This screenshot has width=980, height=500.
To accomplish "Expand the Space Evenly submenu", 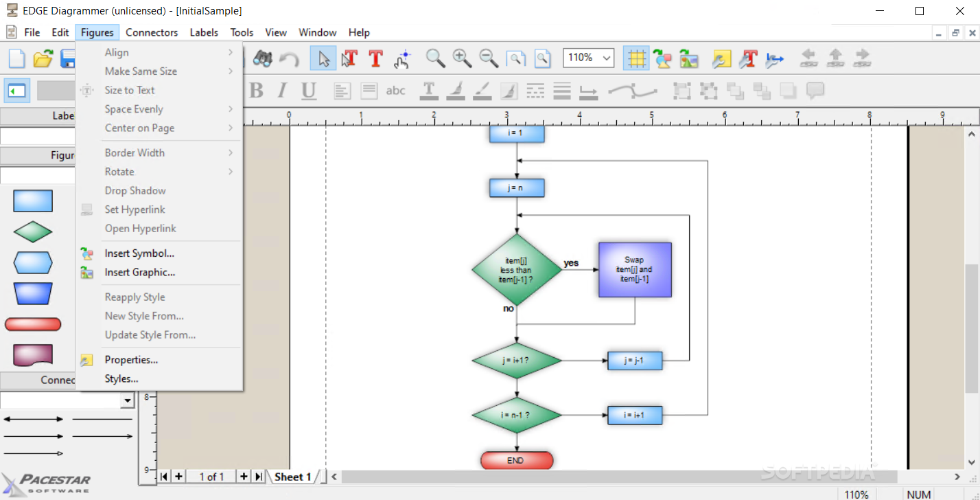I will pyautogui.click(x=159, y=109).
